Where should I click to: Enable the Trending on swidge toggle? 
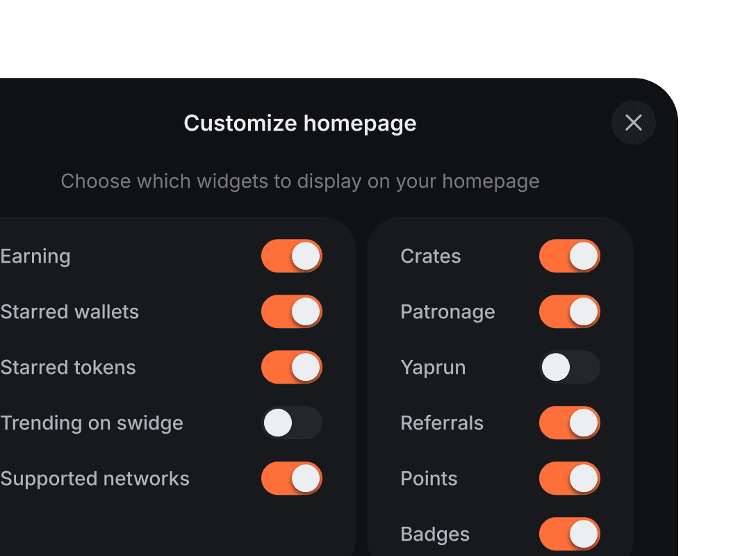(291, 423)
